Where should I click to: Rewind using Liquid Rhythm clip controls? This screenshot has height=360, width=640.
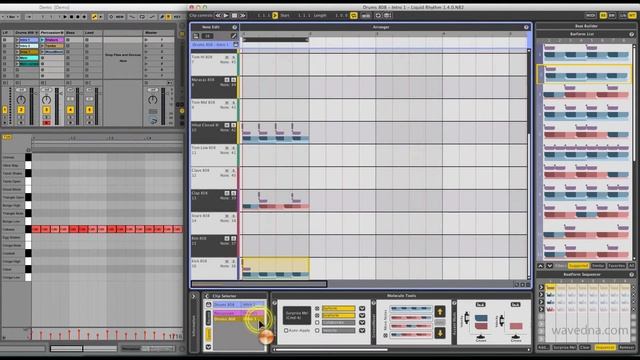218,16
